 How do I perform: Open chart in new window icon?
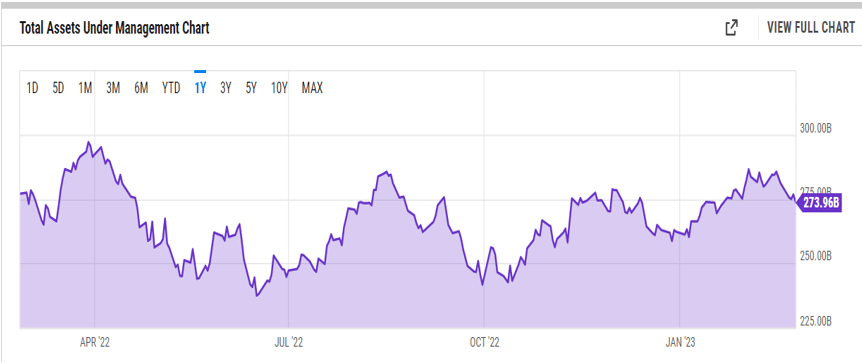click(x=731, y=28)
